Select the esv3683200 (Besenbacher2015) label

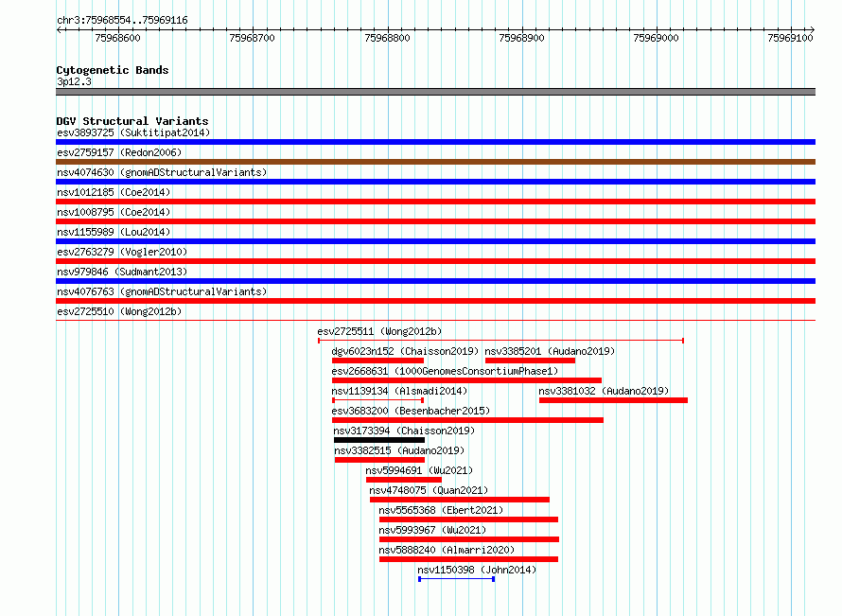point(411,411)
